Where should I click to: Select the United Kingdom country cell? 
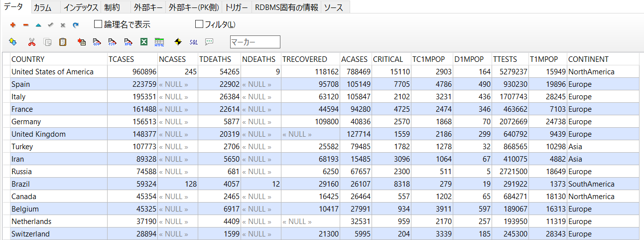pos(59,134)
